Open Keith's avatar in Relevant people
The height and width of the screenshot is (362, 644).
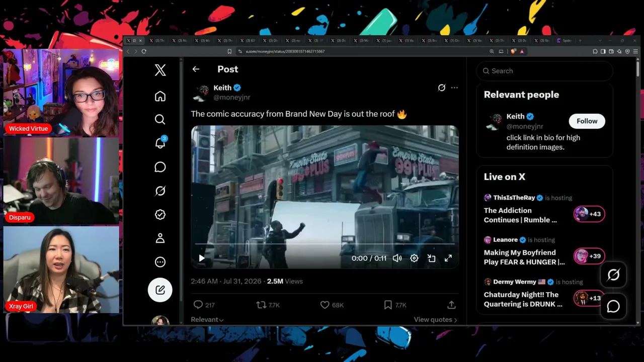(495, 121)
